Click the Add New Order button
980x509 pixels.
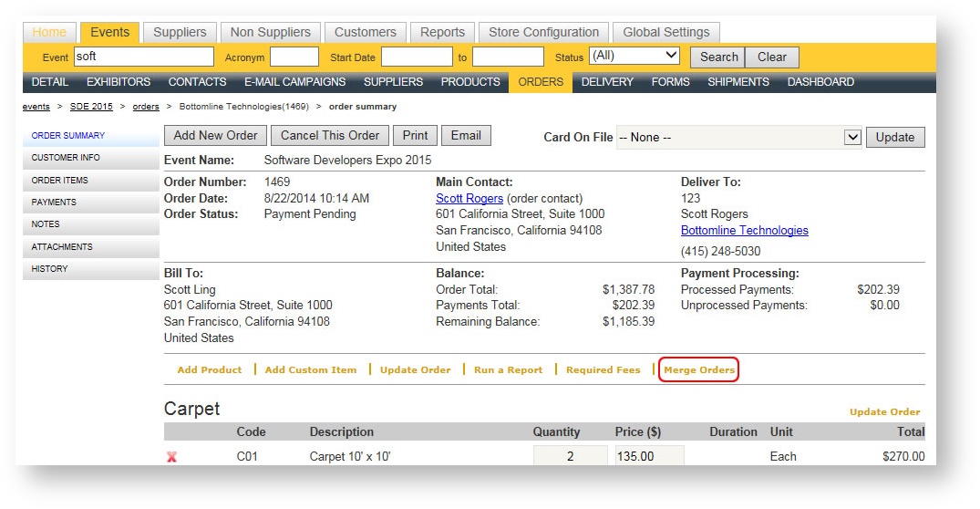(215, 135)
